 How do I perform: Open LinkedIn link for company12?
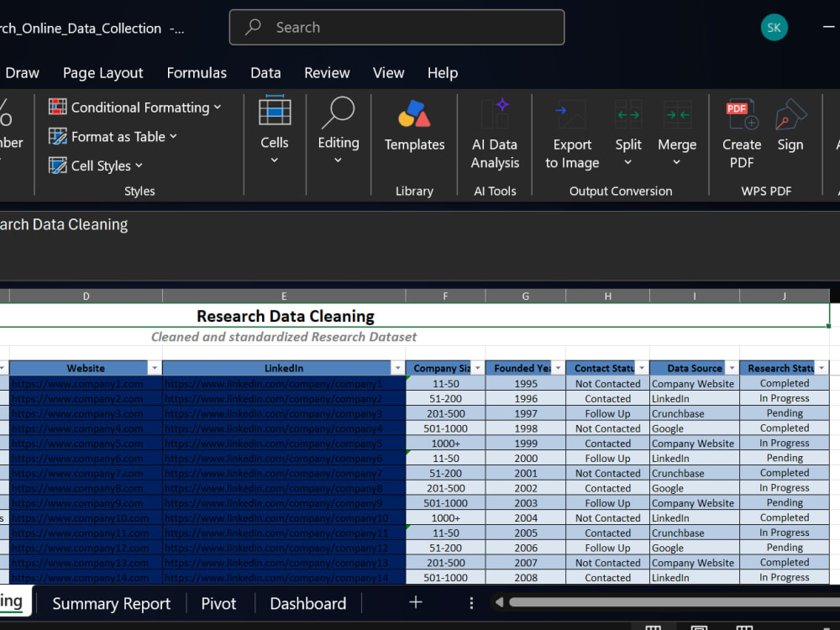coord(276,548)
